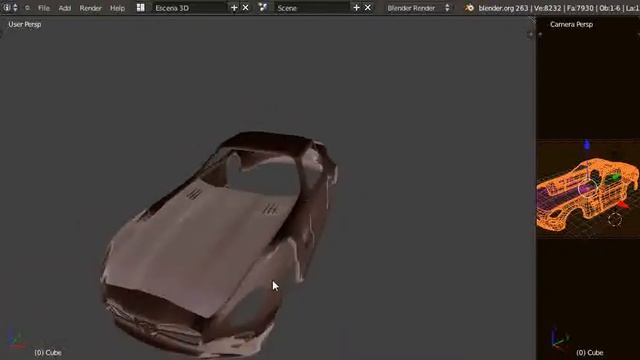The width and height of the screenshot is (640, 360).
Task: Click the '(0) Cube' label in User Persp view
Action: (x=48, y=352)
